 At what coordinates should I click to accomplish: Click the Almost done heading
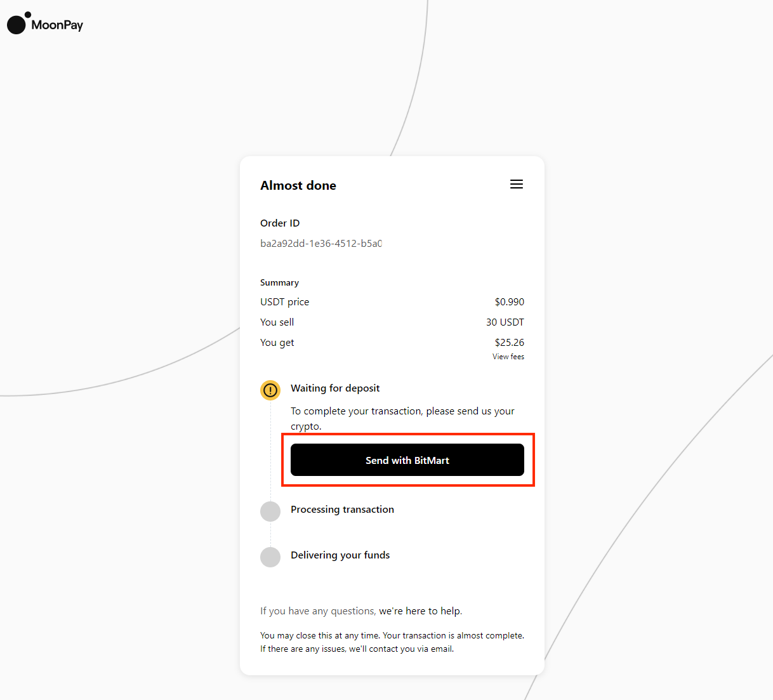click(298, 185)
